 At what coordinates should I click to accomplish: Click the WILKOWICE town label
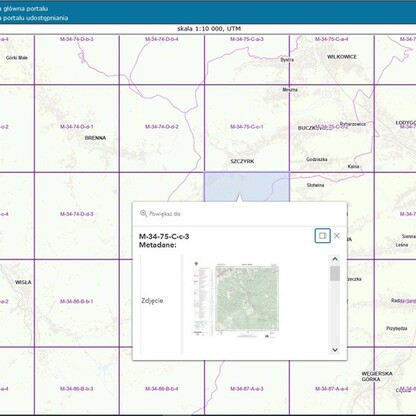[x=342, y=57]
